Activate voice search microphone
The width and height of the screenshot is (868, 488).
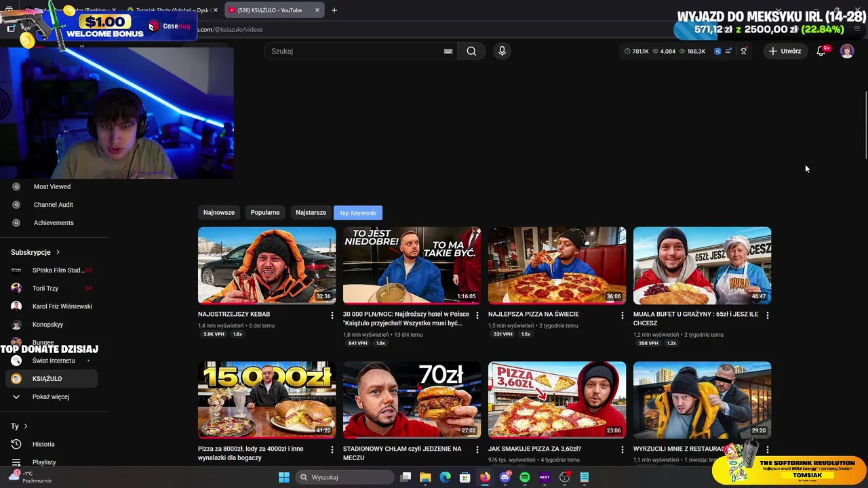tap(502, 51)
